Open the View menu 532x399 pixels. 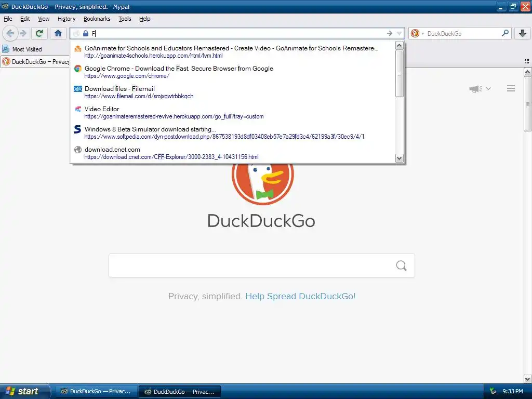coord(44,19)
